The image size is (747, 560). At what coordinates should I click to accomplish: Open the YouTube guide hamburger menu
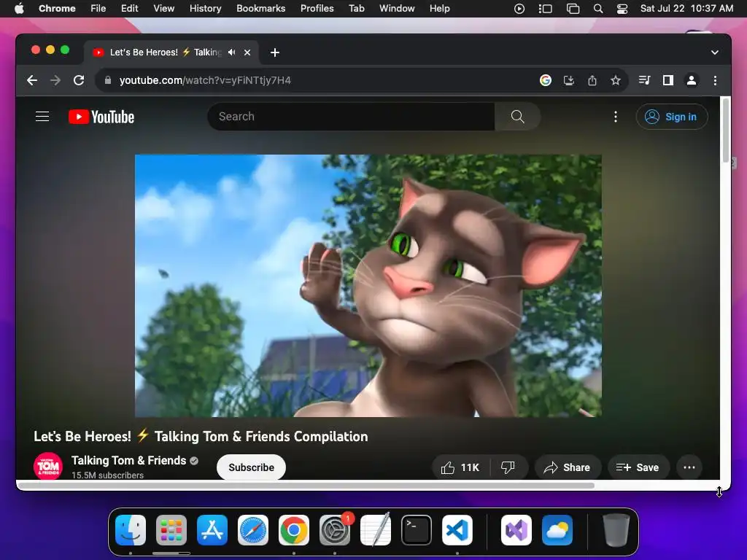pyautogui.click(x=42, y=116)
